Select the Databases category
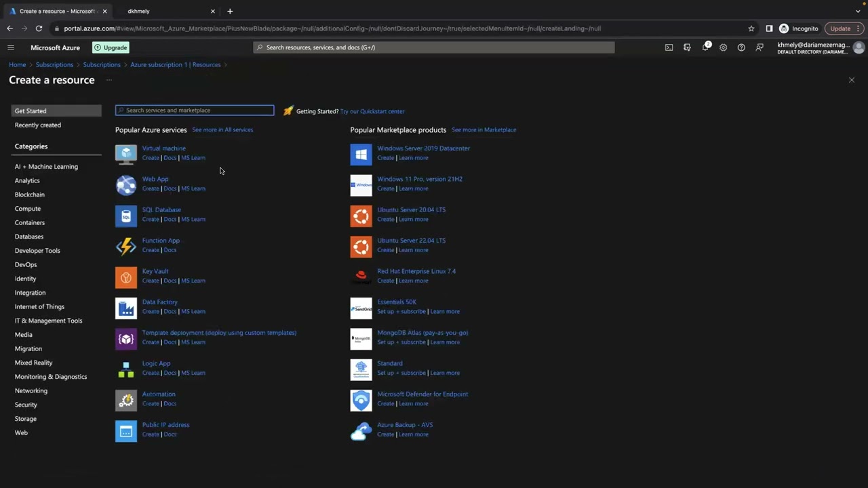The width and height of the screenshot is (868, 488). tap(29, 237)
